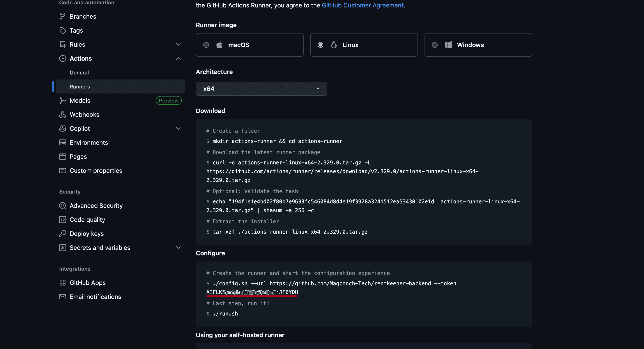Expand the Rules section chevron
The width and height of the screenshot is (644, 349).
coord(178,44)
